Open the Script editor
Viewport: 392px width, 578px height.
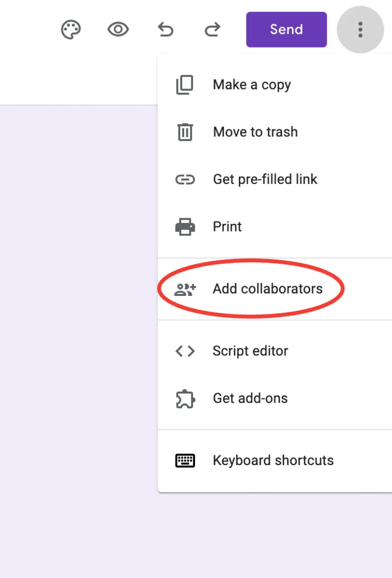click(x=250, y=351)
